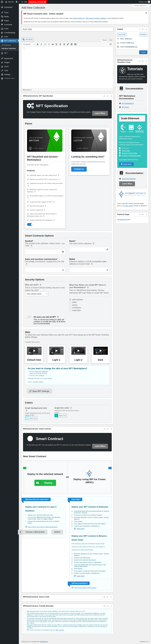Open the Only contract owner dropdown
Screen dimensions: 151x644
36,294
